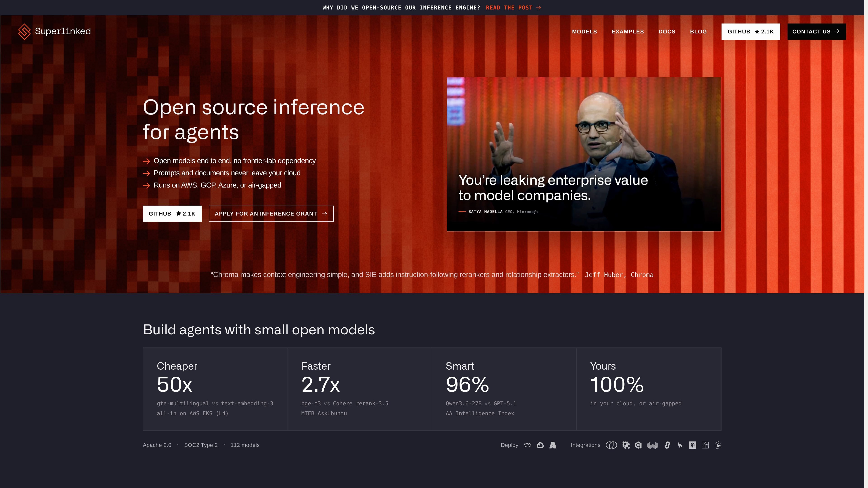The image size is (868, 488).
Task: Click the "112 models" label
Action: click(x=245, y=445)
